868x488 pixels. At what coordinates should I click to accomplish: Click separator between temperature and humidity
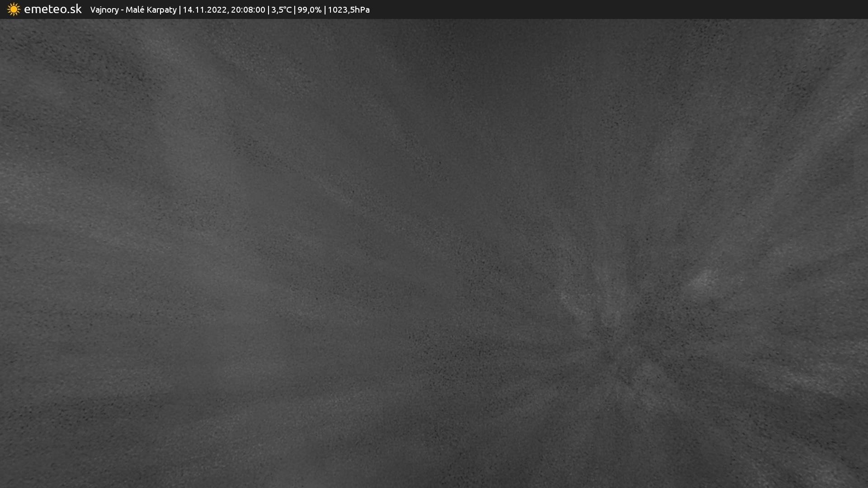point(295,10)
